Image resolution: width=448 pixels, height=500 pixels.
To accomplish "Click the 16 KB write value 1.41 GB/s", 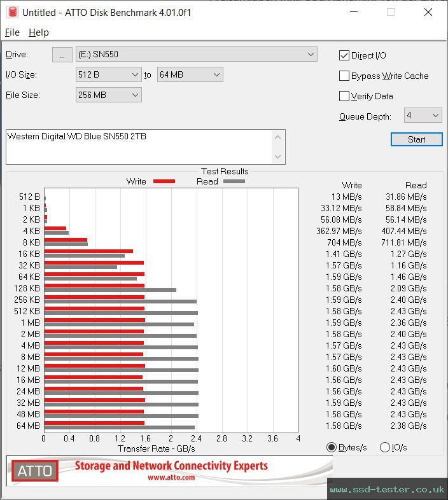I will pyautogui.click(x=344, y=254).
